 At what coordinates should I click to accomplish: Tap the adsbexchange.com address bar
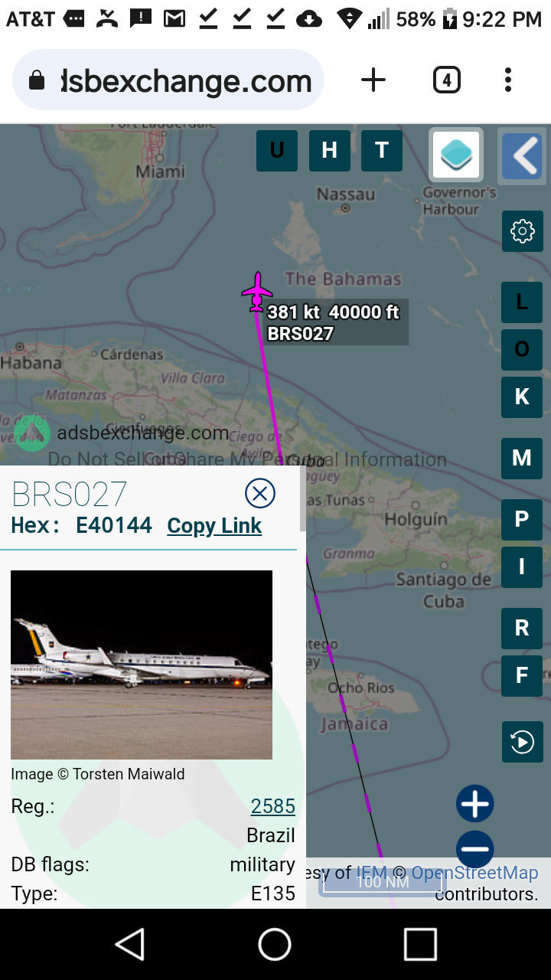(x=168, y=80)
